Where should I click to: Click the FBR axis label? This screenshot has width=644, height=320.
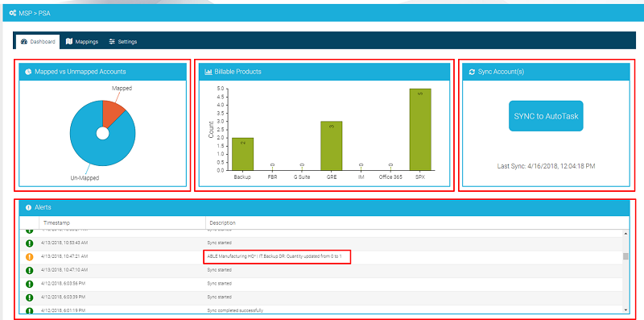click(272, 177)
